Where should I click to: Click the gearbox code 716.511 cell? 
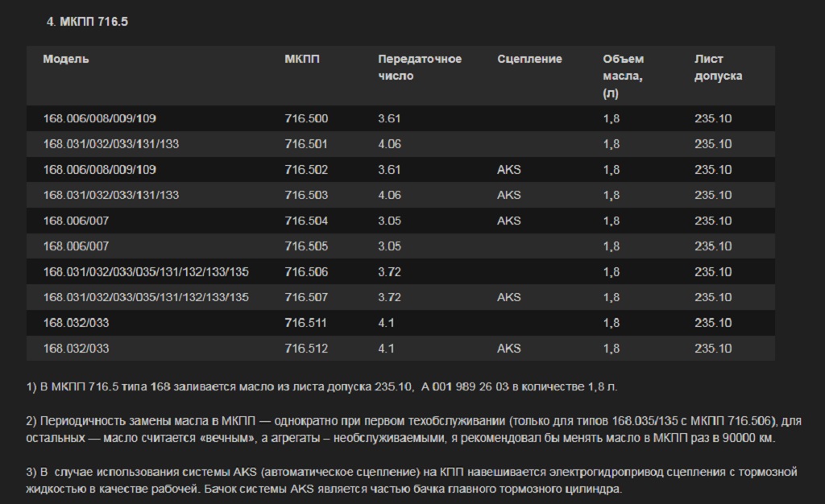pos(306,323)
